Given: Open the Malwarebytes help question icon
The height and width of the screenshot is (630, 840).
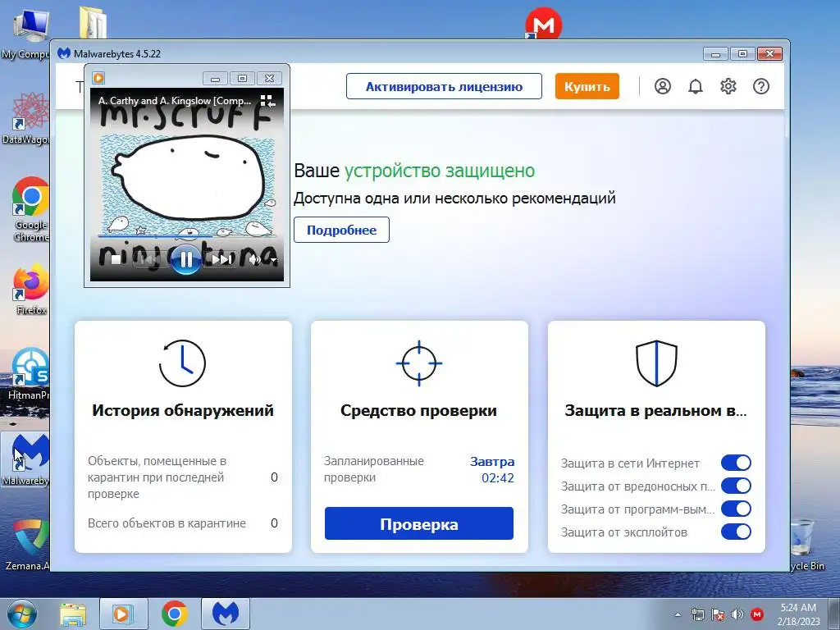Looking at the screenshot, I should pos(760,86).
